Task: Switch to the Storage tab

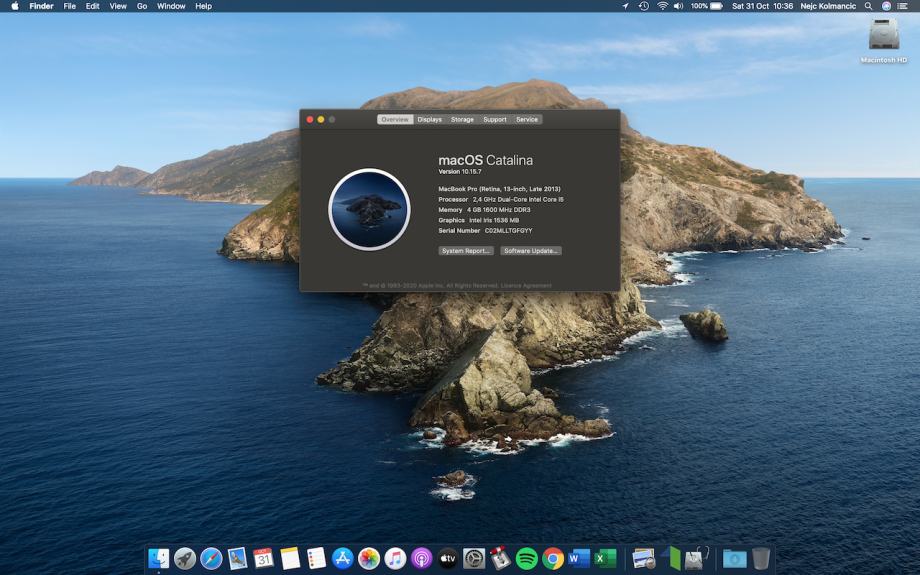Action: [x=462, y=119]
